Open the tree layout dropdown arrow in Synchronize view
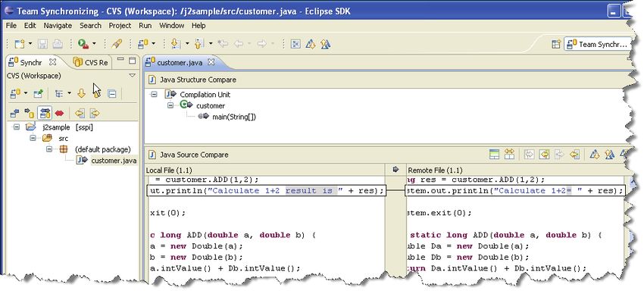644x291 pixels. pos(69,94)
